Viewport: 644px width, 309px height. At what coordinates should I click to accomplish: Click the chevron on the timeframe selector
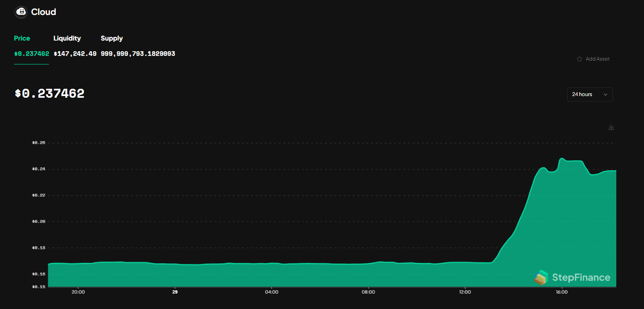pos(605,94)
